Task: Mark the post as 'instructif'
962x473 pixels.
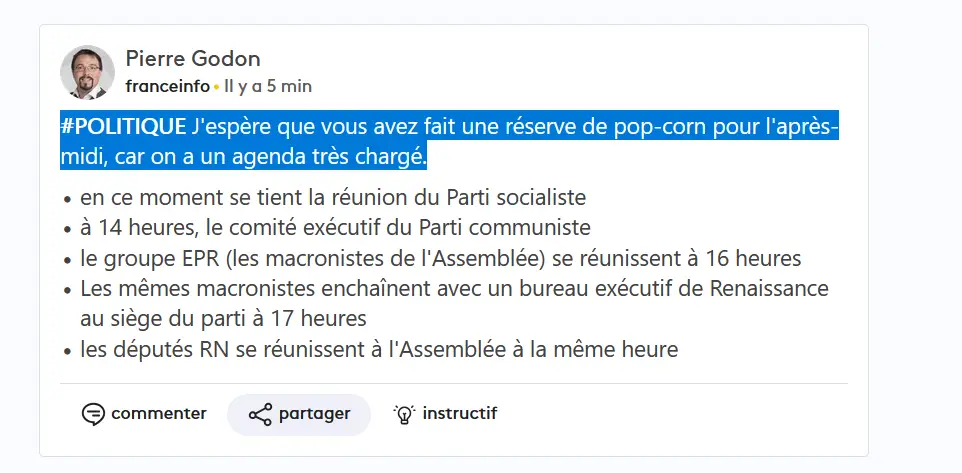Action: tap(446, 414)
